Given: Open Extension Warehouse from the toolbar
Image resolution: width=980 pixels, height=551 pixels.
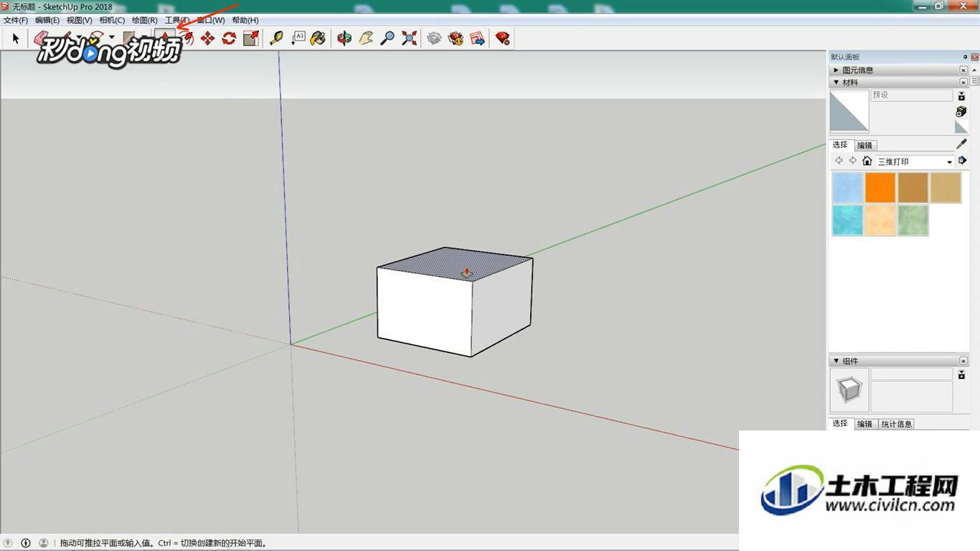Looking at the screenshot, I should click(x=456, y=39).
